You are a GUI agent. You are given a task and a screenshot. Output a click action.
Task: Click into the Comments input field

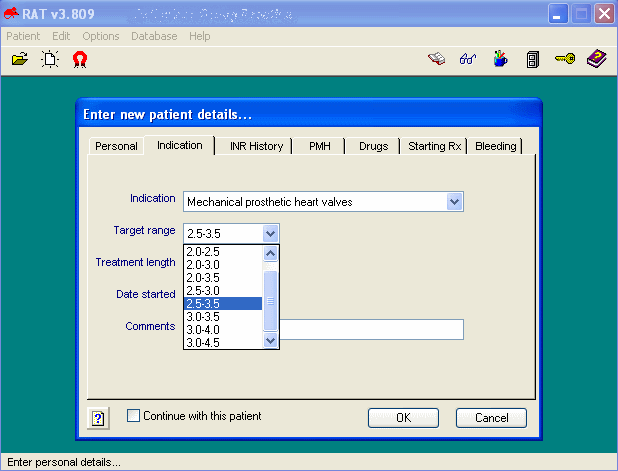[x=372, y=330]
